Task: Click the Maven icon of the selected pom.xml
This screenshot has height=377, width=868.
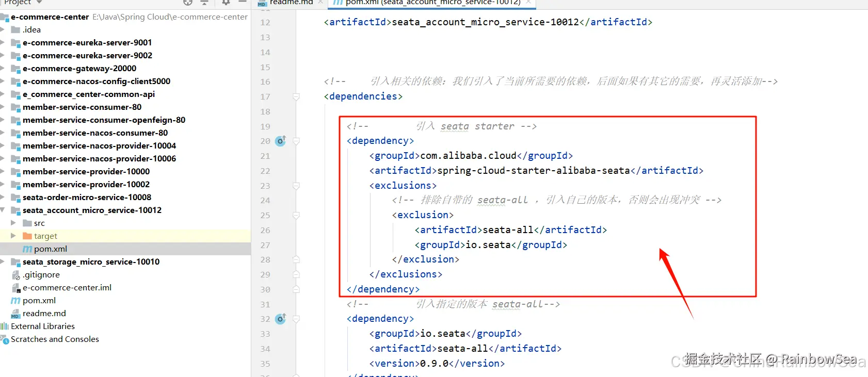Action: (27, 249)
